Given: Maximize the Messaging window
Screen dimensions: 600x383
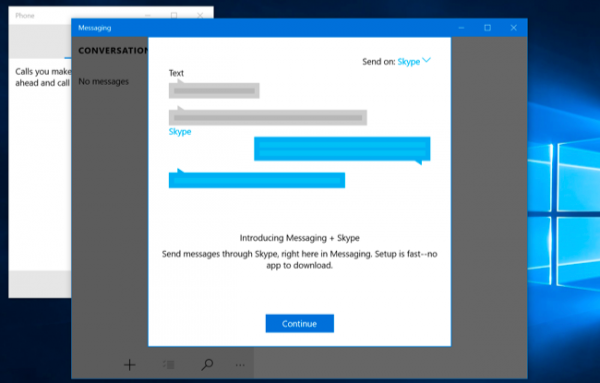Looking at the screenshot, I should point(488,28).
